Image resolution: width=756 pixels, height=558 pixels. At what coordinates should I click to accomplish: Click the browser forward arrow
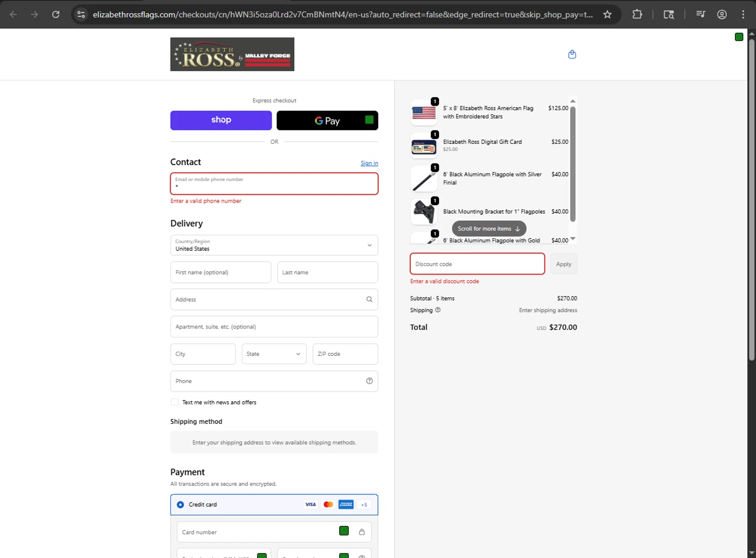pyautogui.click(x=34, y=14)
